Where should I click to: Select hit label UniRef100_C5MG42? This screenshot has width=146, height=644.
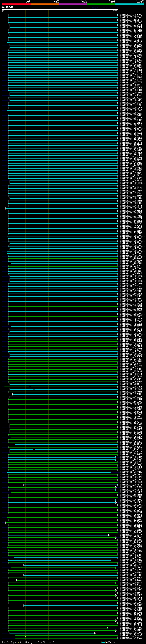point(131,585)
